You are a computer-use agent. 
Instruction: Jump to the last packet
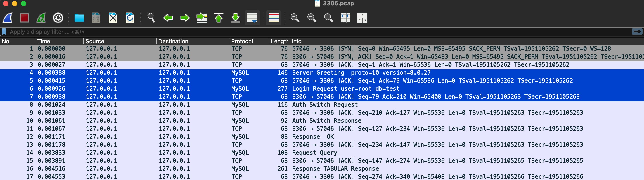tap(235, 18)
